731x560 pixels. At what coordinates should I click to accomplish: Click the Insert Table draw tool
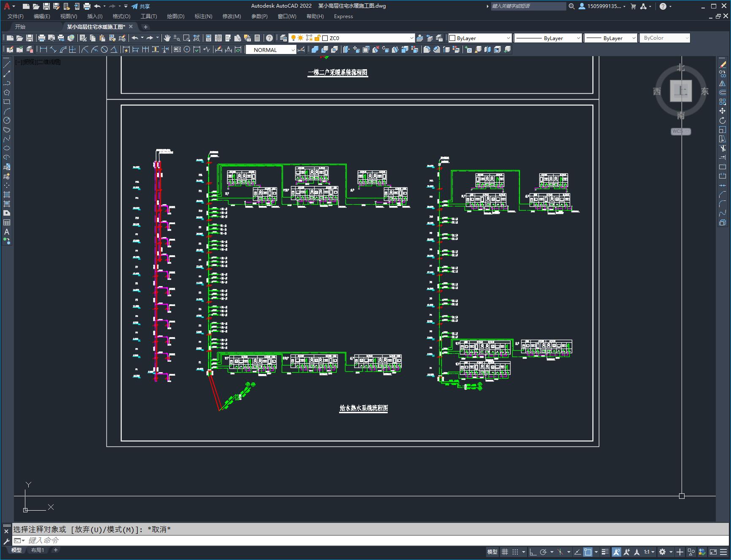coord(7,222)
